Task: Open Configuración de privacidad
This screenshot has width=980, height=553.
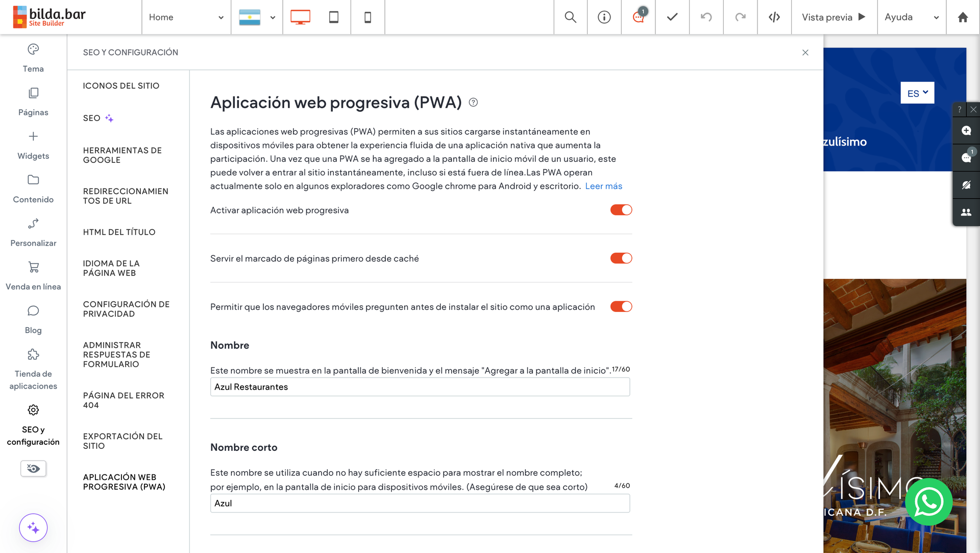Action: click(x=126, y=309)
